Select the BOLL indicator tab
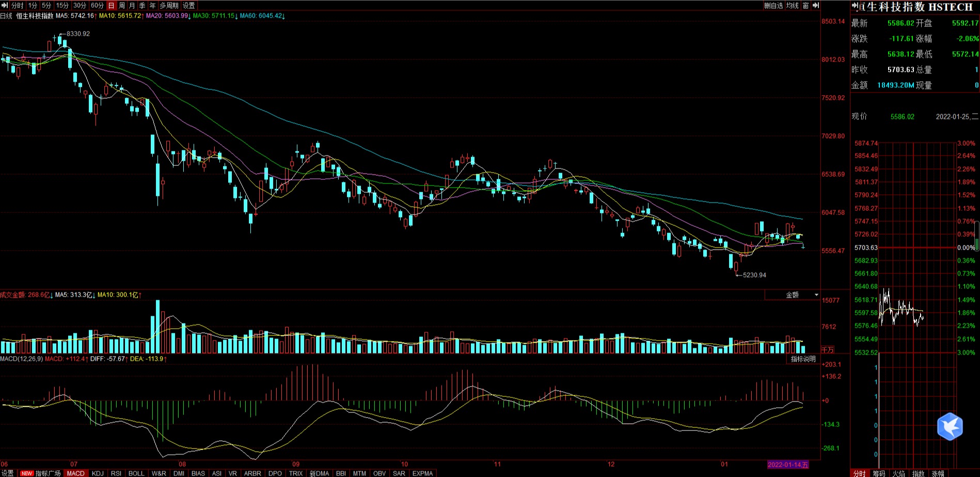 tap(136, 473)
